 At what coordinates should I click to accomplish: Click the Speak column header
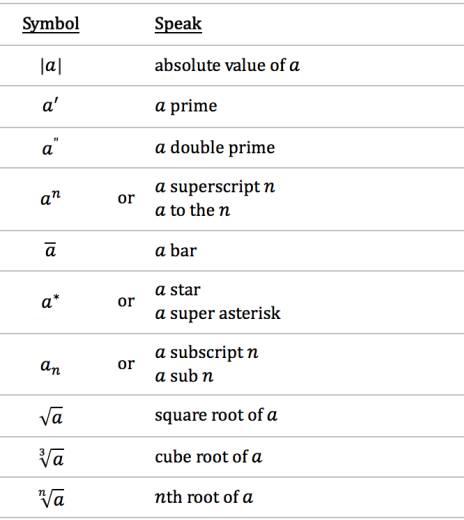[x=178, y=25]
